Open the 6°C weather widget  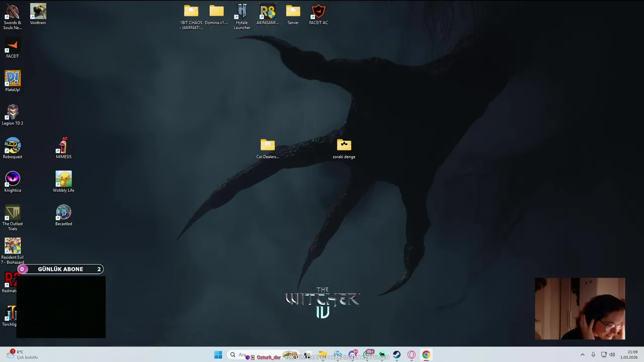[x=23, y=354]
